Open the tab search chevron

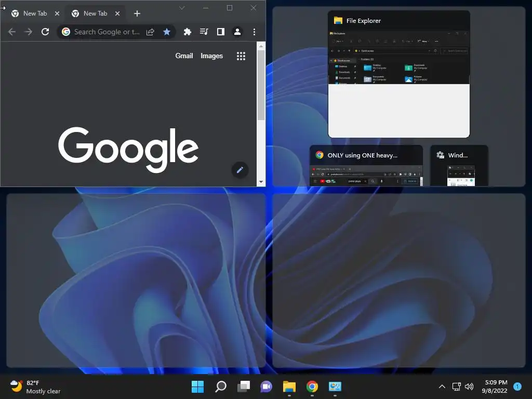point(182,8)
